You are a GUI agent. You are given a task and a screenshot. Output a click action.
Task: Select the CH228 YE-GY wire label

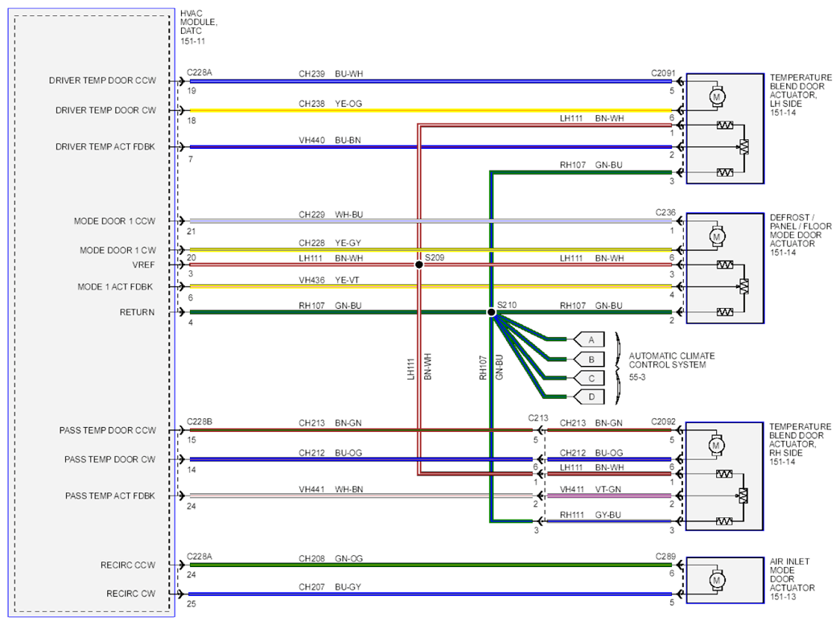pos(330,243)
